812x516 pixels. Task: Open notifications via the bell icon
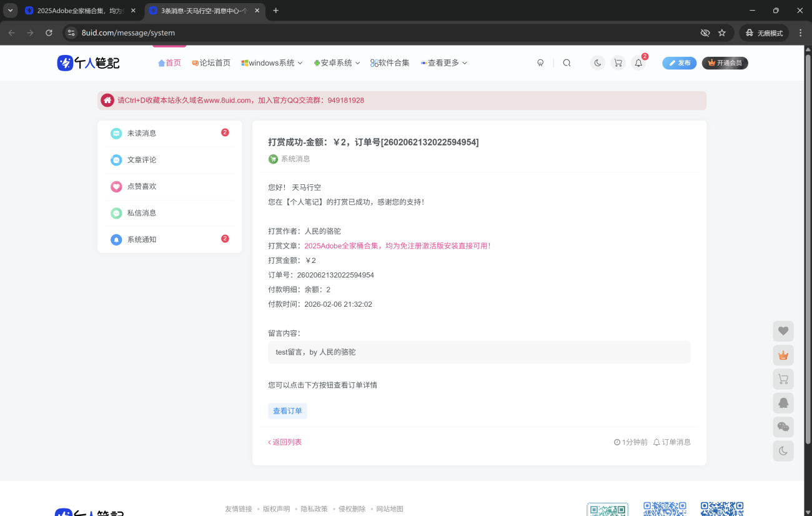pos(638,62)
